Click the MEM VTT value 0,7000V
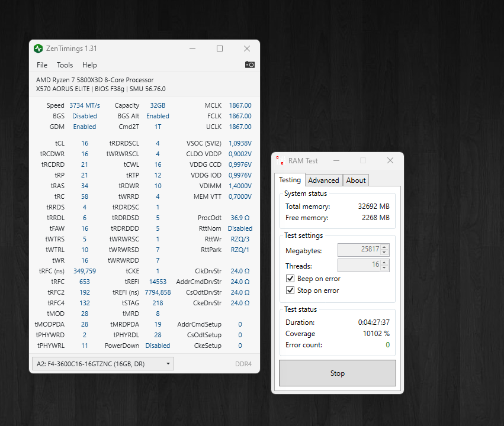This screenshot has height=426, width=504. point(240,196)
